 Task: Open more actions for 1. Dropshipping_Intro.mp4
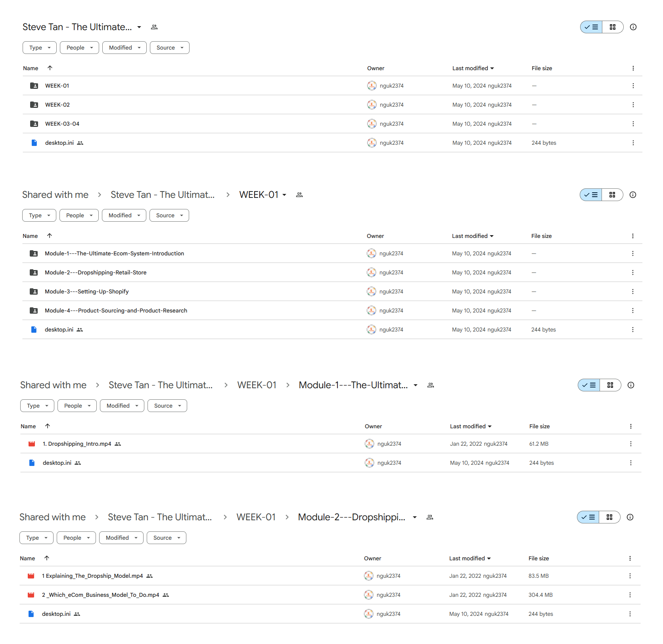point(630,444)
